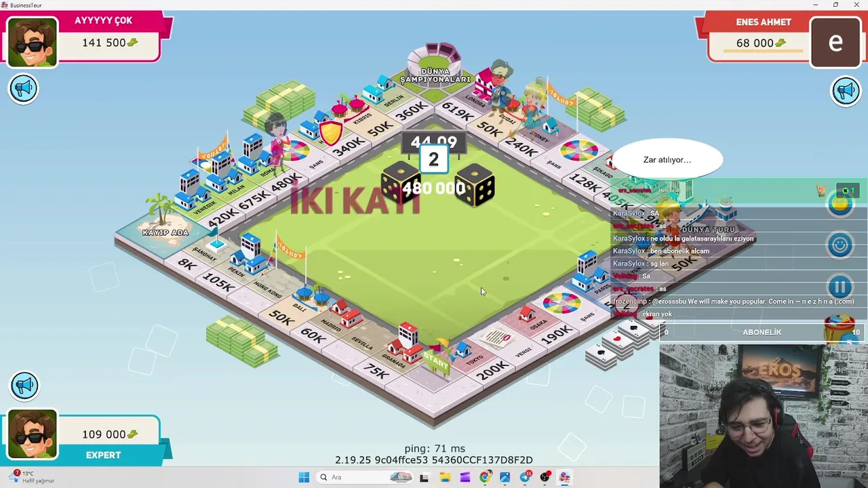The width and height of the screenshot is (868, 488).
Task: Click the weather widget showing 13°C
Action: (33, 477)
